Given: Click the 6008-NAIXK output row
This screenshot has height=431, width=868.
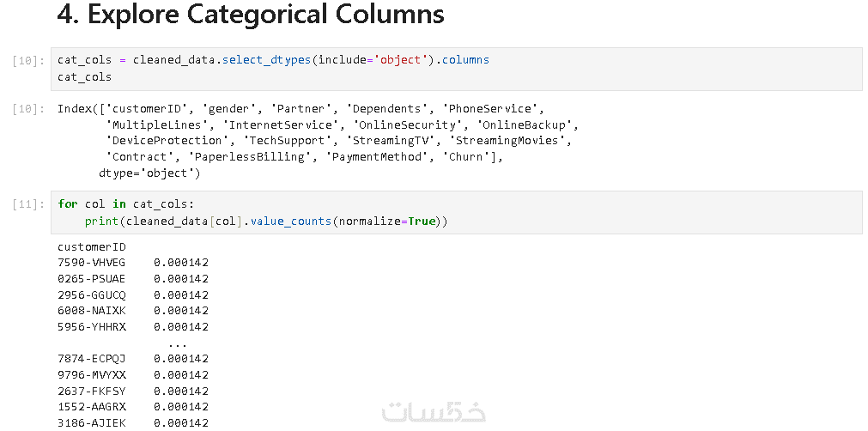Looking at the screenshot, I should point(133,310).
